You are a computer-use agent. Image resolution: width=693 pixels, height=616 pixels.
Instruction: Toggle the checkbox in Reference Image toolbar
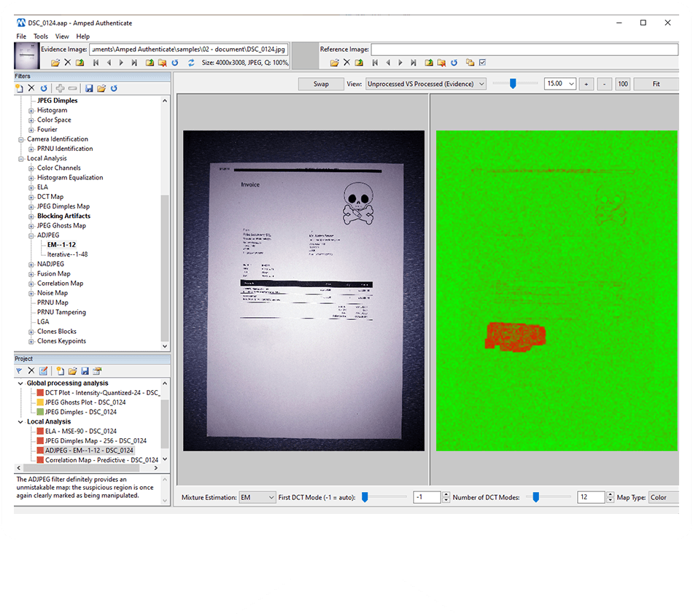pyautogui.click(x=482, y=63)
